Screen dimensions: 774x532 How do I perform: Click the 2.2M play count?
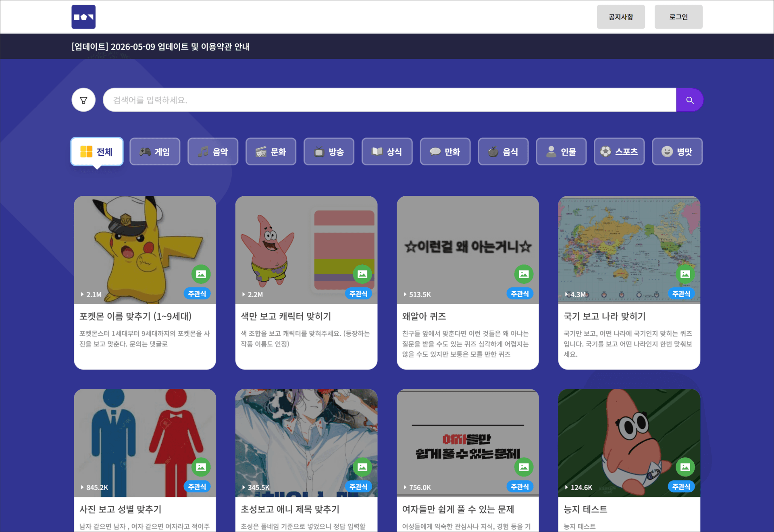tap(252, 295)
